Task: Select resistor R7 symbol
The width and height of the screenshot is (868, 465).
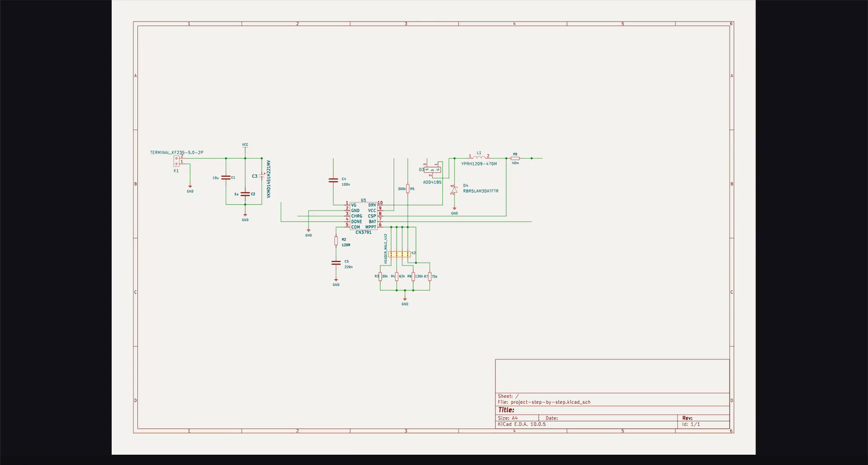Action: click(x=430, y=276)
